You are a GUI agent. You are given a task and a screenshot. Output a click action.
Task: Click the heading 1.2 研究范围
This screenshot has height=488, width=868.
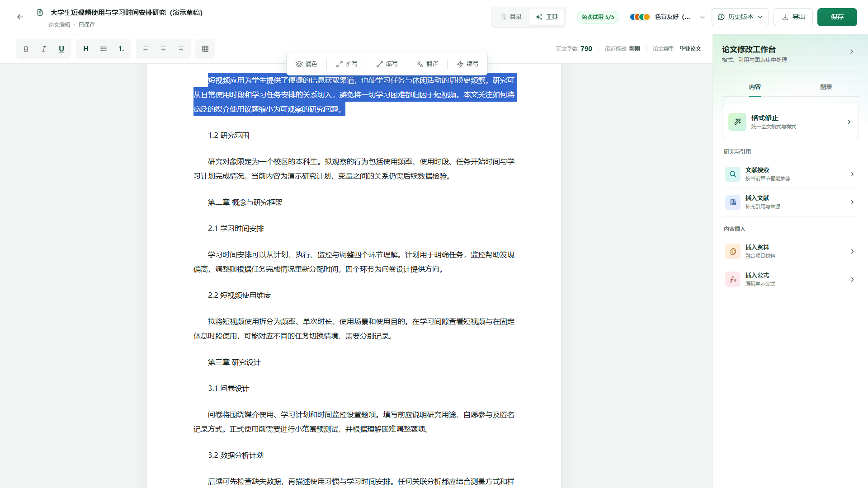coord(228,136)
